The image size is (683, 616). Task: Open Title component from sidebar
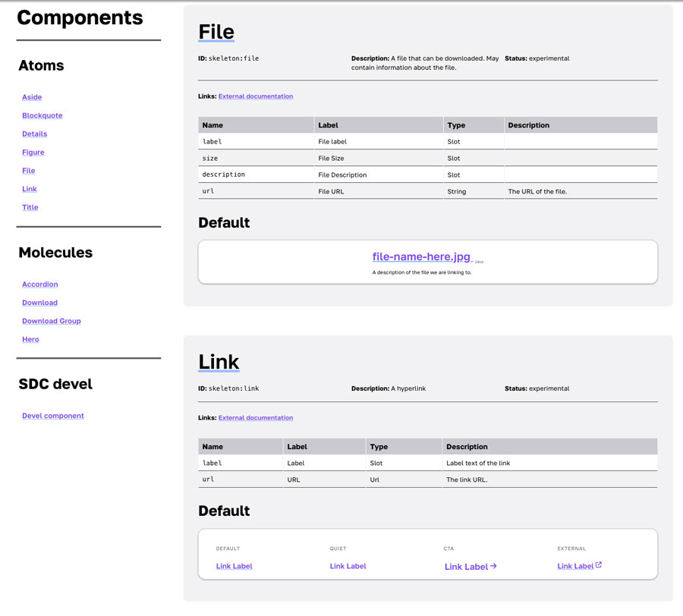pos(30,207)
